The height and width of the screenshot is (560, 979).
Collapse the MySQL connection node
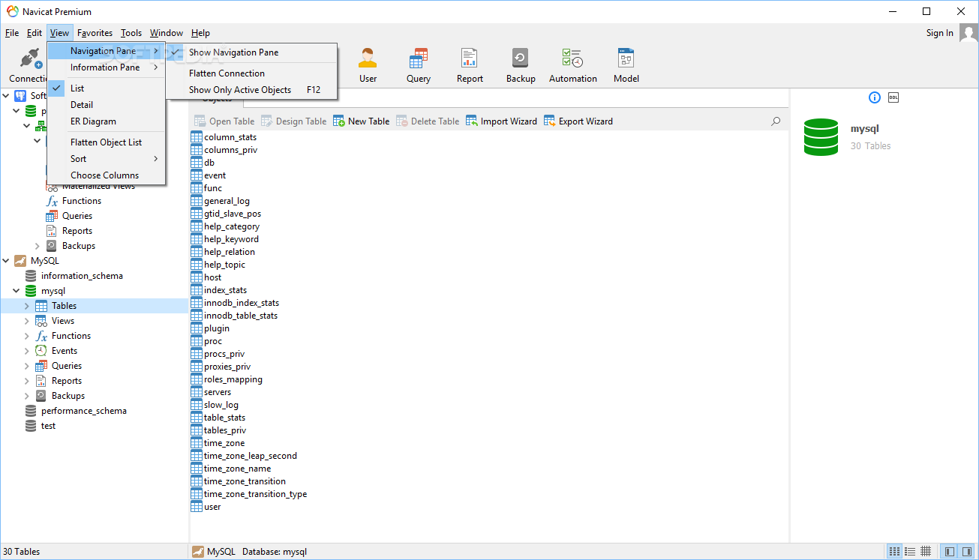coord(7,261)
